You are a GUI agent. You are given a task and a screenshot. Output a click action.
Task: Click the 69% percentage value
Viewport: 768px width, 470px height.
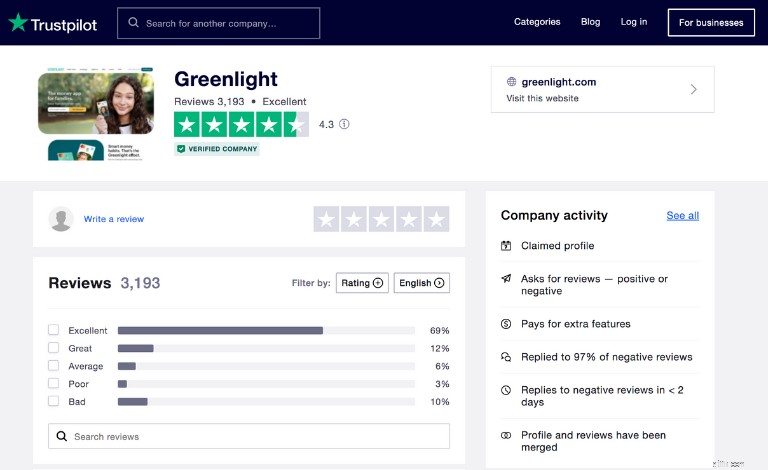[439, 330]
